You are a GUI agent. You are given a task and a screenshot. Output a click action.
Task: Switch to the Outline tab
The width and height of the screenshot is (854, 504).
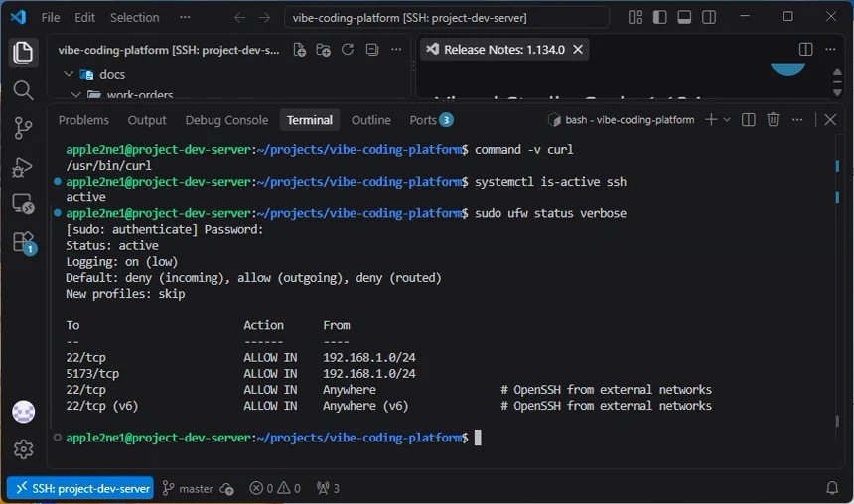(x=371, y=120)
